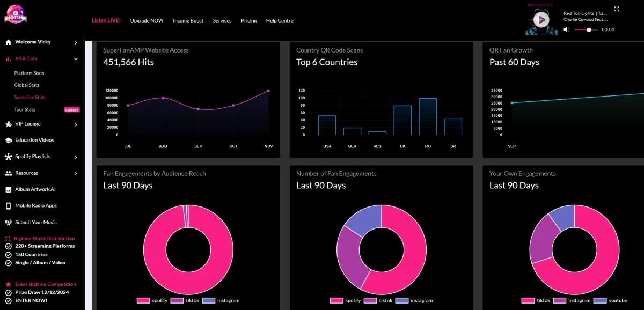Image resolution: width=644 pixels, height=310 pixels.
Task: Collapse the A&R Data section chevron
Action: (76, 58)
